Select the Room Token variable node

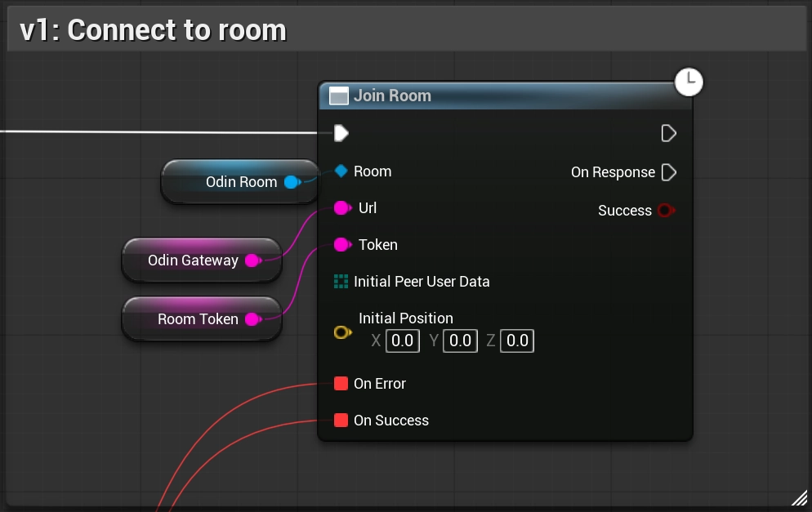tap(199, 318)
